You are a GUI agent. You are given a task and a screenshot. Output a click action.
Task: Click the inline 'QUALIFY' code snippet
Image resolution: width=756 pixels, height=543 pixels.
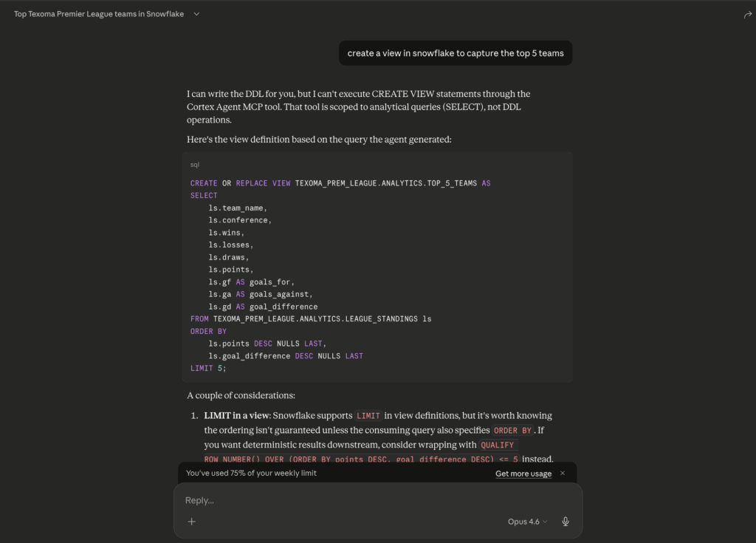click(x=498, y=445)
